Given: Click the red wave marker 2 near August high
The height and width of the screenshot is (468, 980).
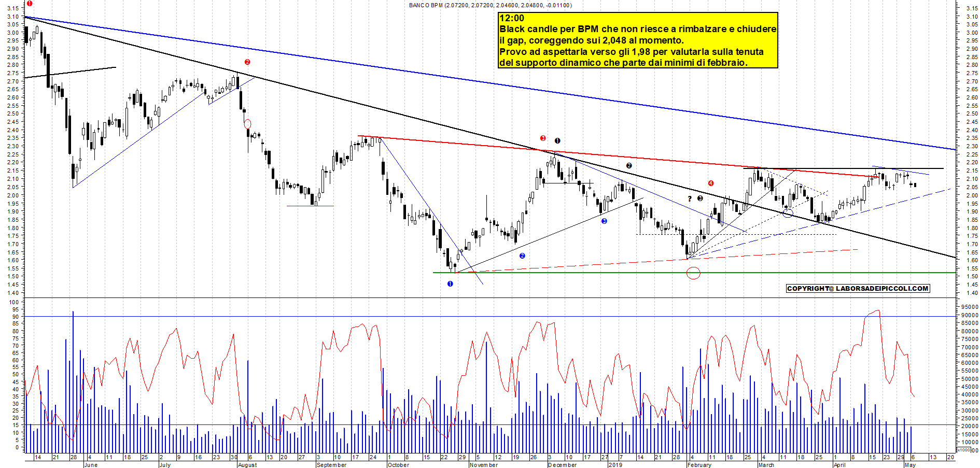Looking at the screenshot, I should [247, 62].
